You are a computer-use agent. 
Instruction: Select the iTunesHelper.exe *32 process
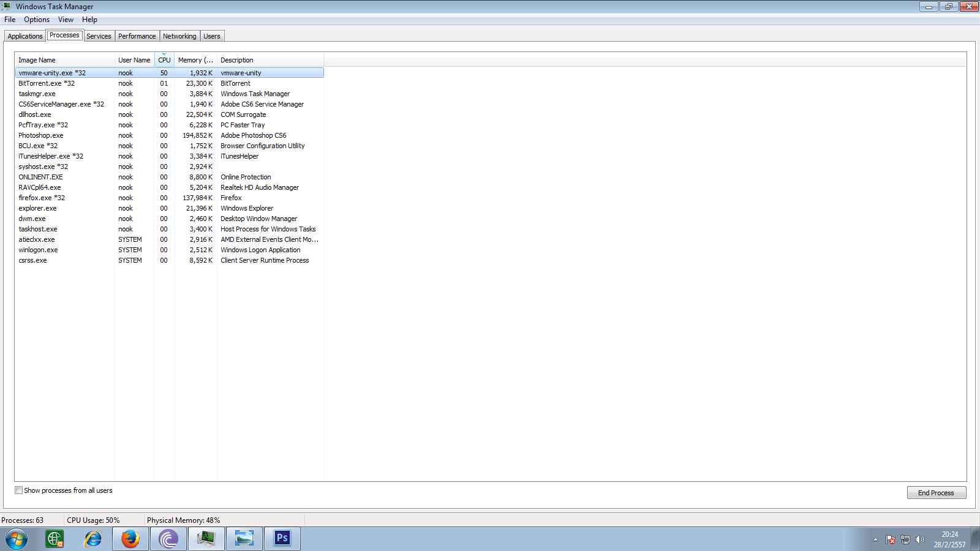point(170,156)
